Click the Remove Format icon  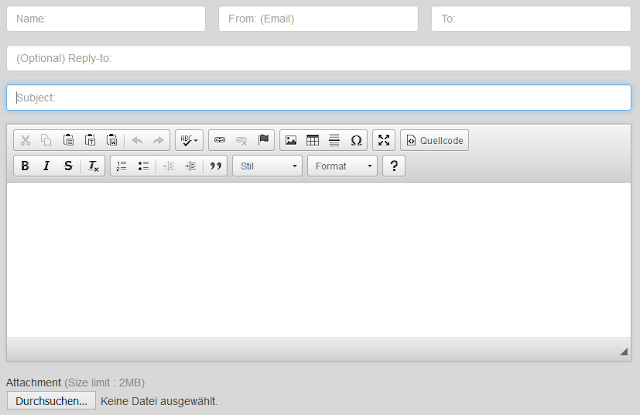(93, 166)
